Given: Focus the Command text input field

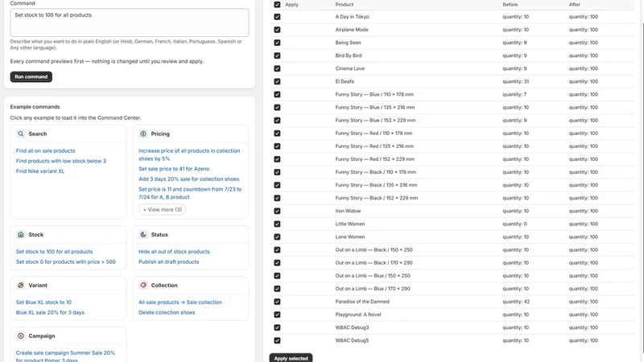Looking at the screenshot, I should point(130,23).
